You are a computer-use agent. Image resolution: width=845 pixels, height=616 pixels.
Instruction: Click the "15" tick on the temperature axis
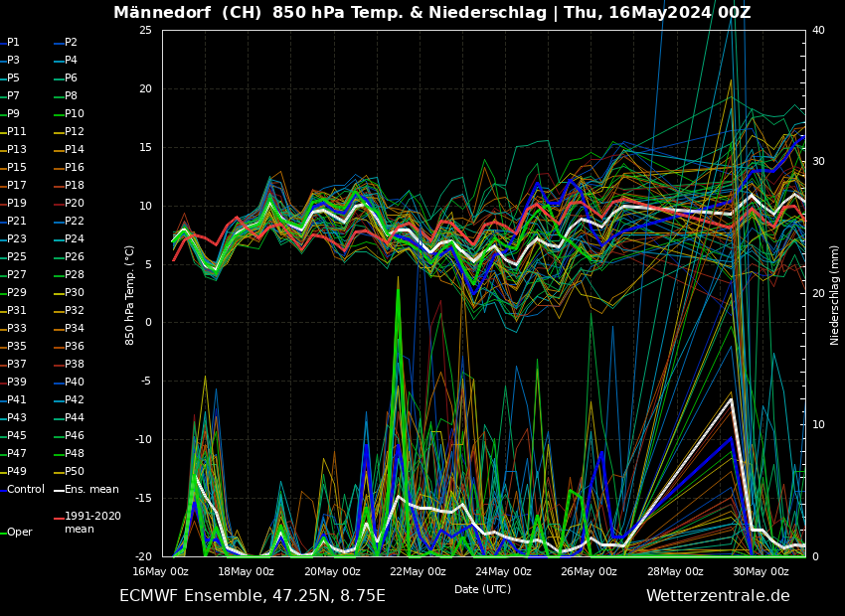point(145,147)
